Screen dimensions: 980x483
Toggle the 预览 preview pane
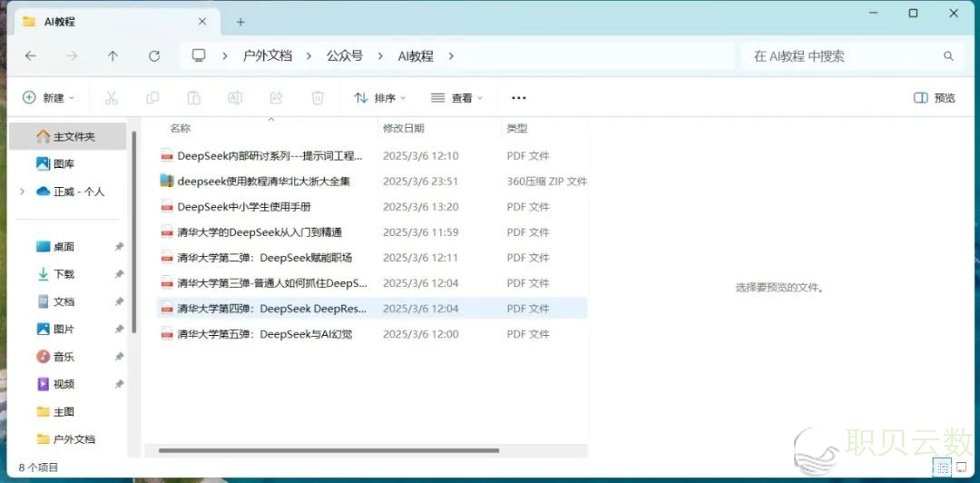935,98
